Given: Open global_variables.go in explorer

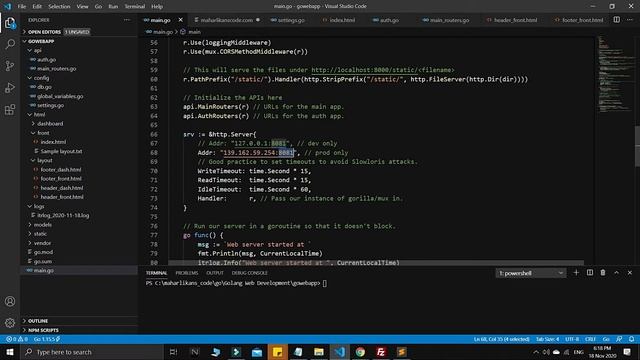Looking at the screenshot, I should coord(60,96).
